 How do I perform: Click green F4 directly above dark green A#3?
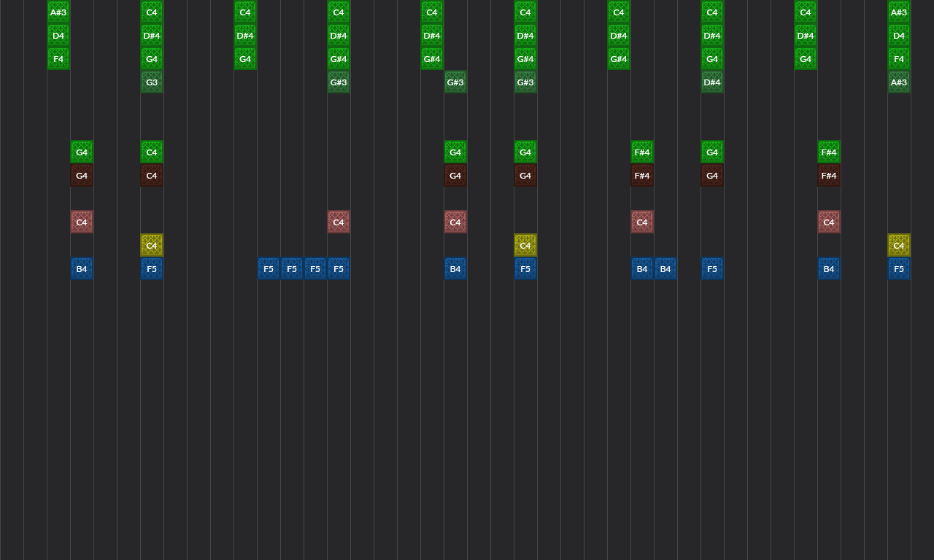pos(899,59)
